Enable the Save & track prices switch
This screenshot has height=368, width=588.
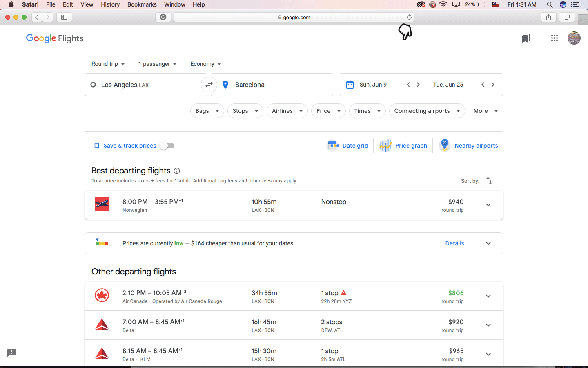(x=167, y=146)
